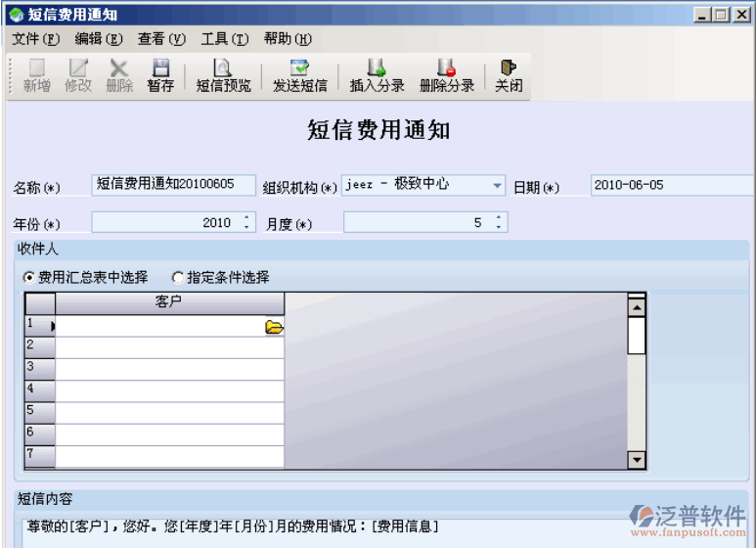Screen dimensions: 756x548
Task: Click the recipient list scrollbar thumb
Action: (637, 336)
